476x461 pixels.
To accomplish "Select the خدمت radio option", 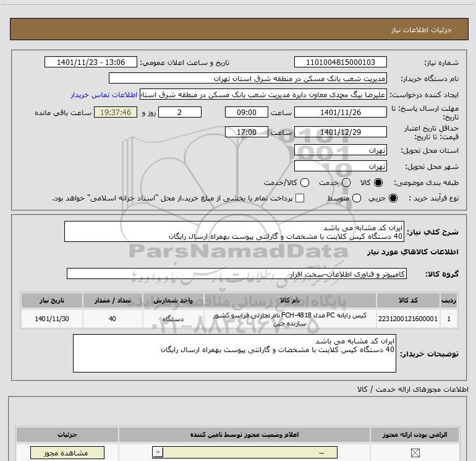I will [x=346, y=183].
